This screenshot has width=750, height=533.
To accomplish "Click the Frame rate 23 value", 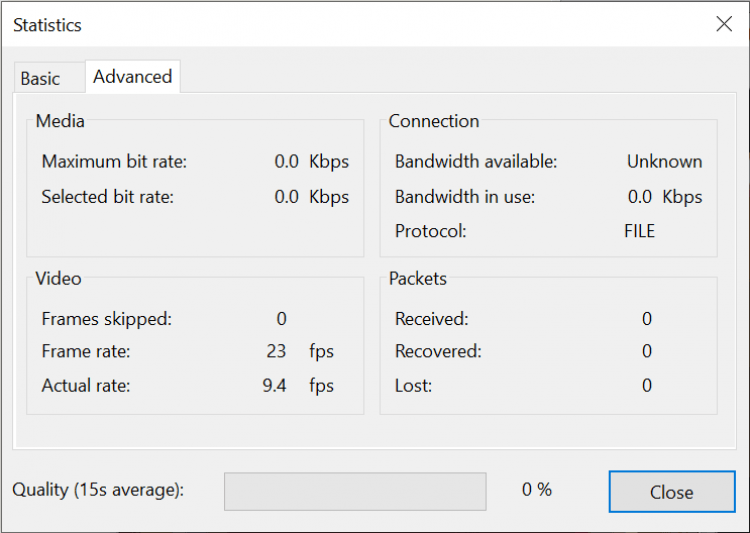I will pos(276,351).
